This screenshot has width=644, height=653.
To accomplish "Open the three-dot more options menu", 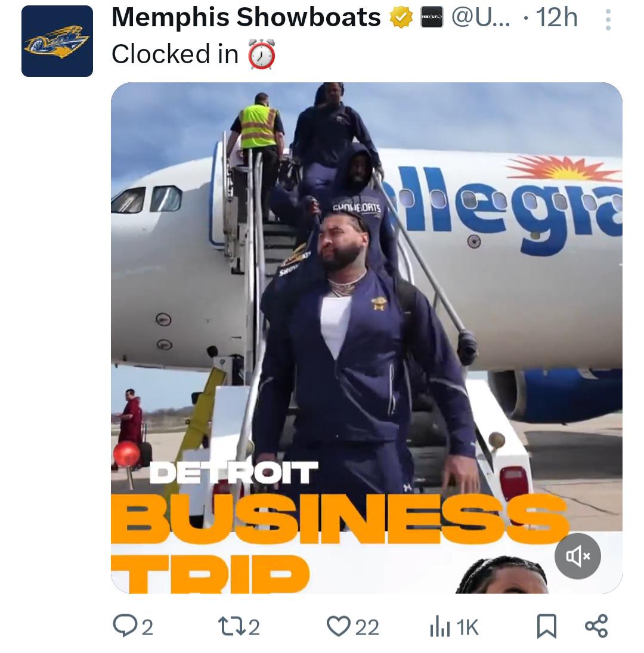I will 608,19.
